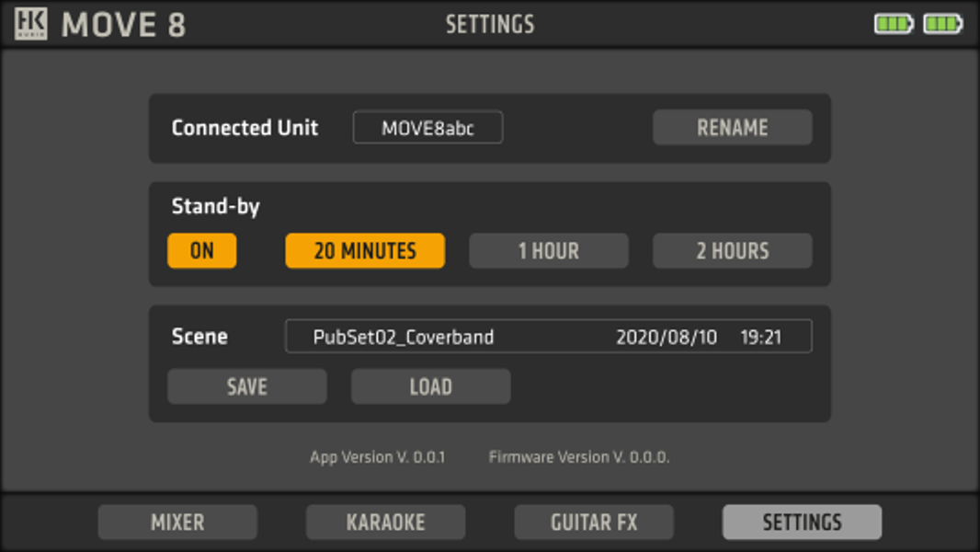Click the SETTINGS header title
The height and width of the screenshot is (552, 980).
pyautogui.click(x=489, y=24)
